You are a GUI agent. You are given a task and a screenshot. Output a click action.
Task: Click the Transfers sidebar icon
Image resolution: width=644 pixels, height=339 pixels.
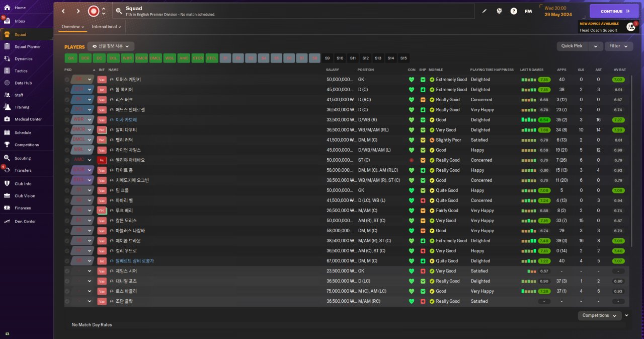(x=7, y=170)
